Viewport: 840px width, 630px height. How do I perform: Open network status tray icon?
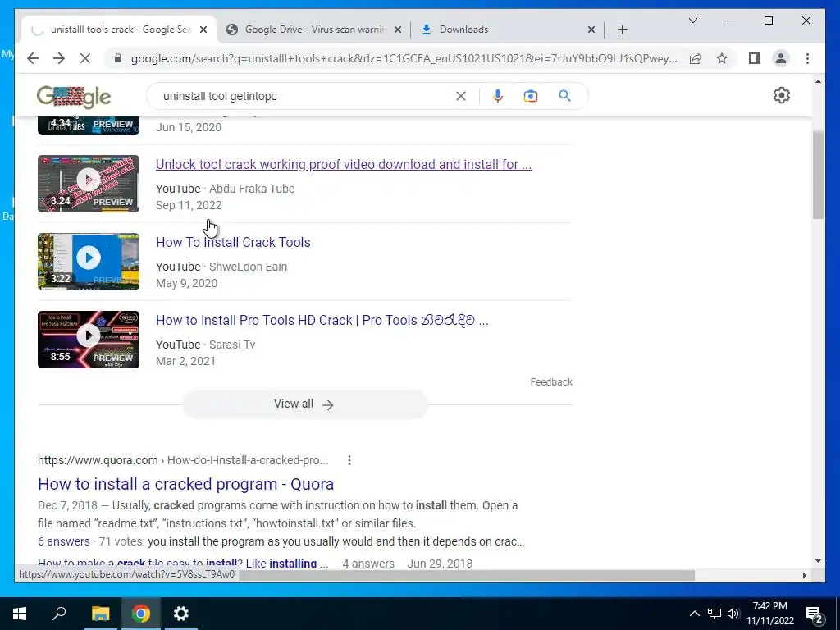714,614
